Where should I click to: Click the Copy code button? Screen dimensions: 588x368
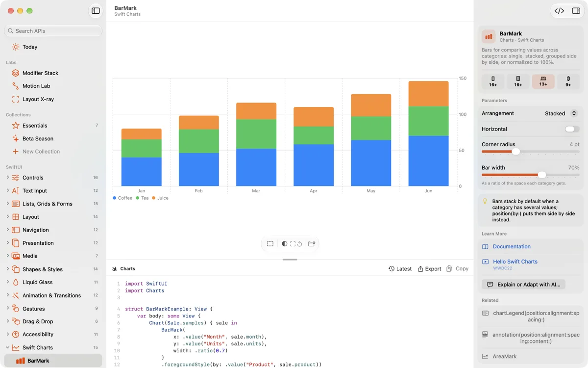(458, 269)
